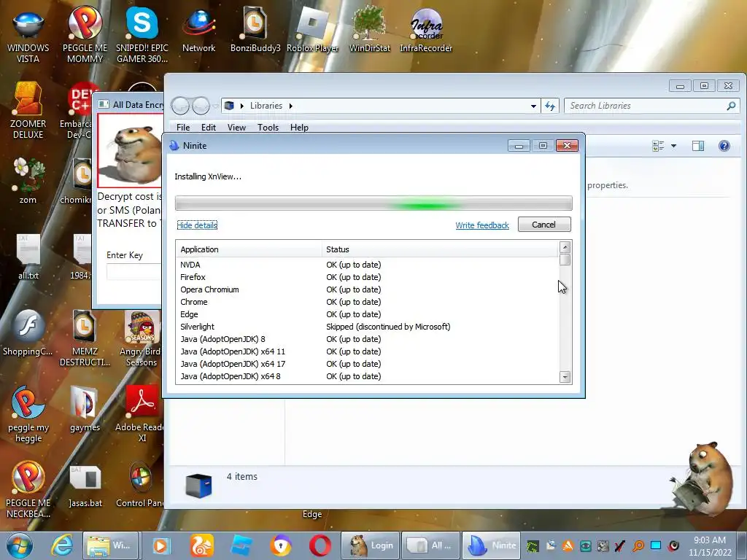Select the peggle my heggle desktop icon
Viewport: 747px width, 560px height.
pos(28,414)
